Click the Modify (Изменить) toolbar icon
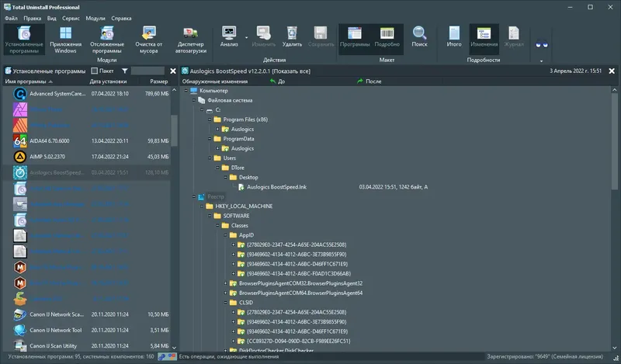 click(x=263, y=33)
